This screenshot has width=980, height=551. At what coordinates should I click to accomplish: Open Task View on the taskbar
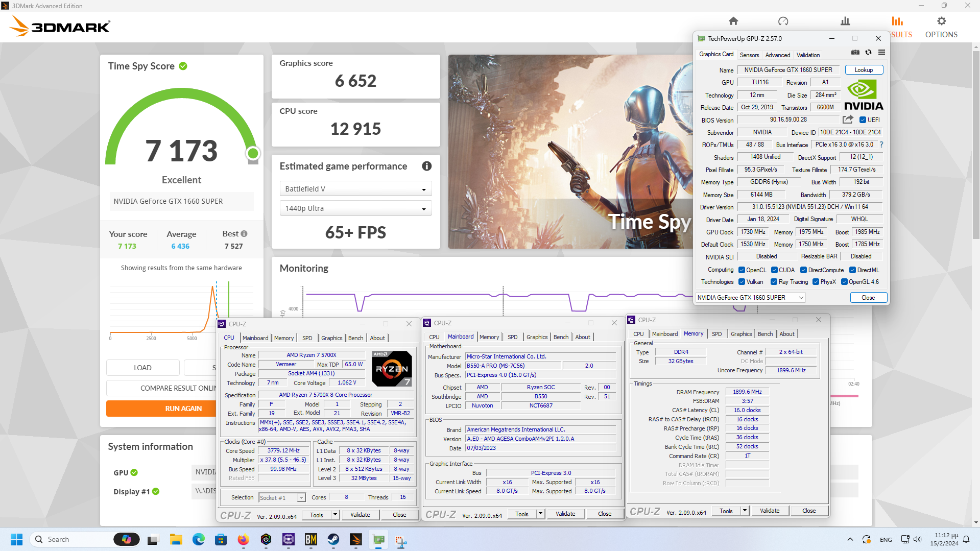pos(153,539)
